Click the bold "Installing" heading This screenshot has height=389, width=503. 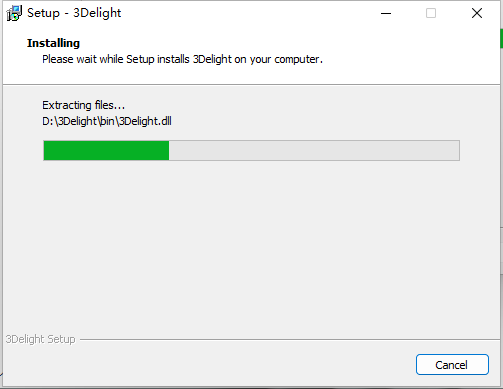point(53,43)
